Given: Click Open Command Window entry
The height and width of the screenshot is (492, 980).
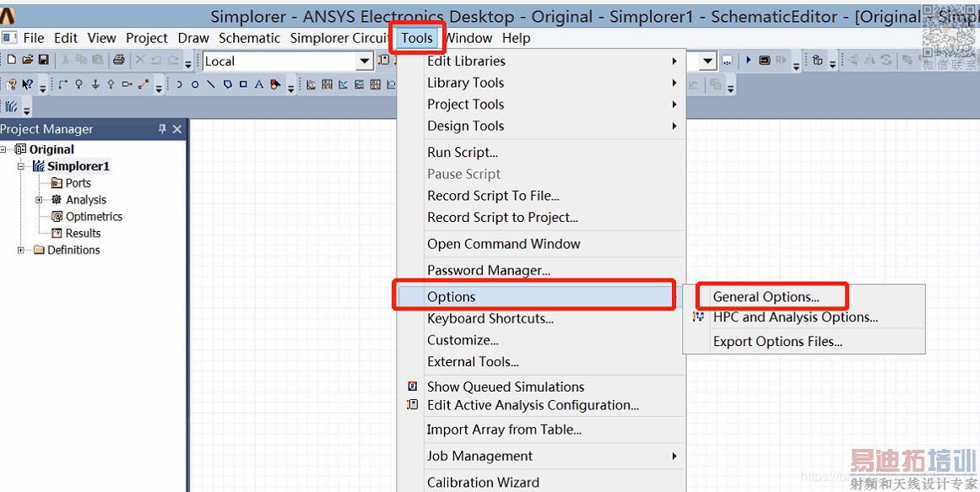Looking at the screenshot, I should pyautogui.click(x=504, y=244).
